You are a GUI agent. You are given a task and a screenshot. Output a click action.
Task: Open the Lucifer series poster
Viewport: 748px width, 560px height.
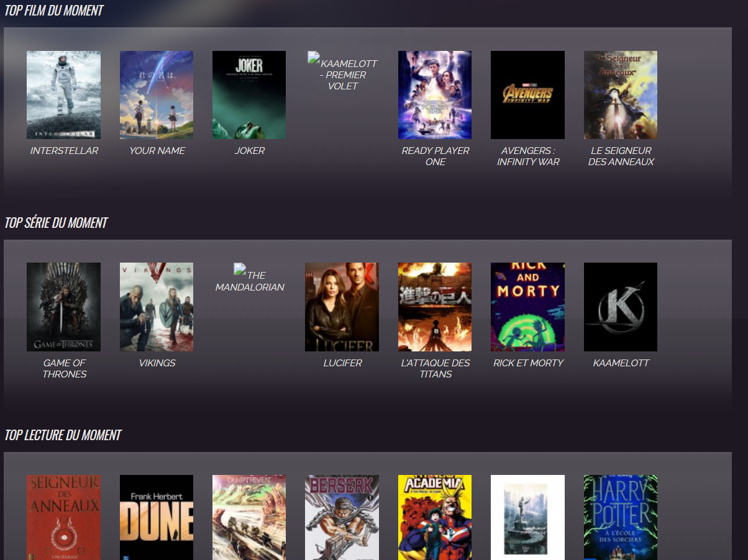(342, 307)
